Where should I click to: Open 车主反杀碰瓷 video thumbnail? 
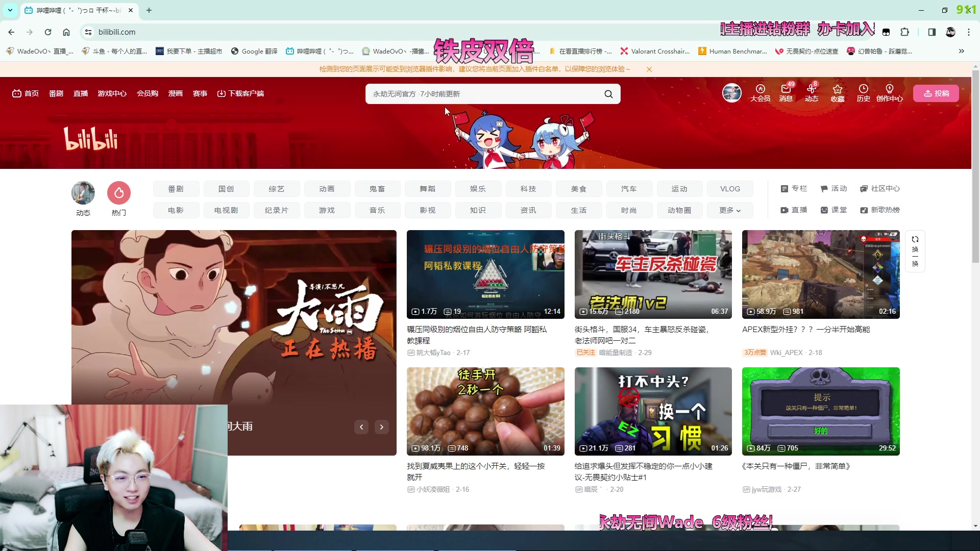653,274
